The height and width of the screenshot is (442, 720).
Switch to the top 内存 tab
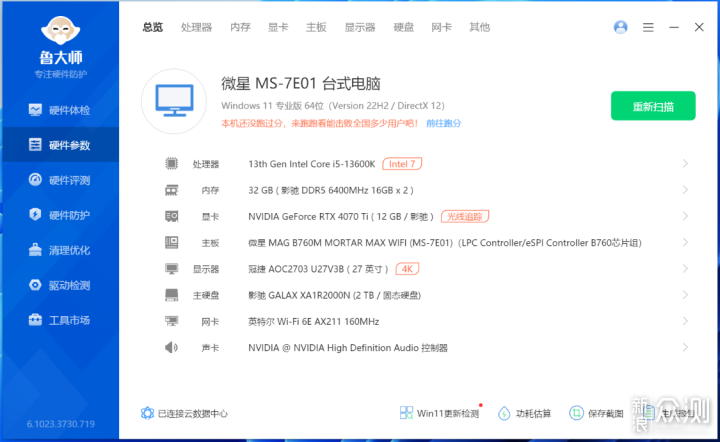tap(240, 28)
